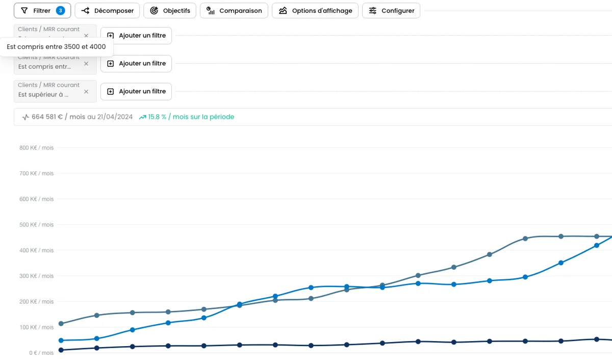Select the first data point on the bright blue line

(61, 341)
